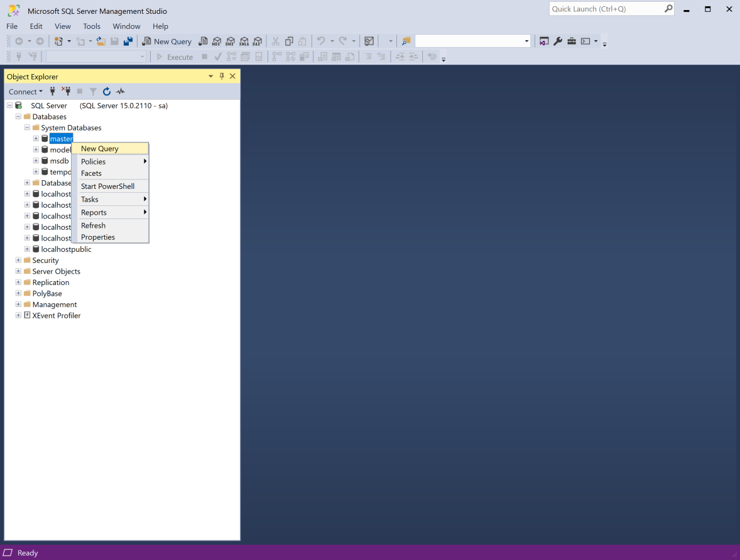Open the Connect dropdown in Object Explorer
The width and height of the screenshot is (740, 560).
(x=26, y=92)
